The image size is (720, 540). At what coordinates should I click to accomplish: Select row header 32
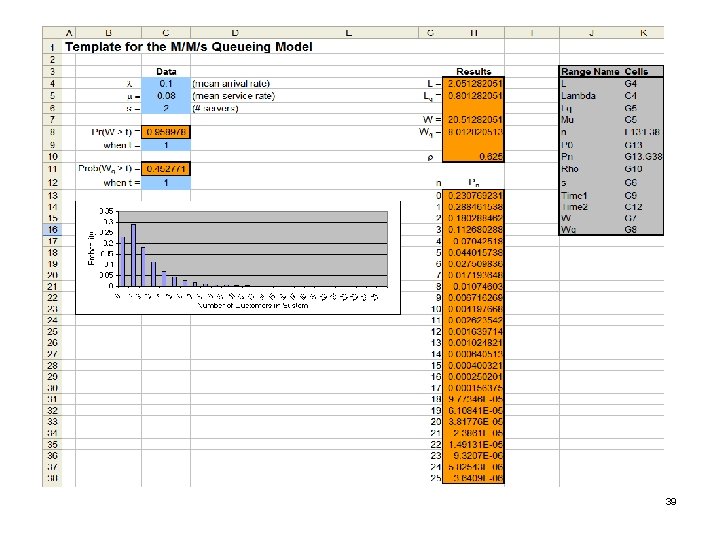pyautogui.click(x=52, y=410)
